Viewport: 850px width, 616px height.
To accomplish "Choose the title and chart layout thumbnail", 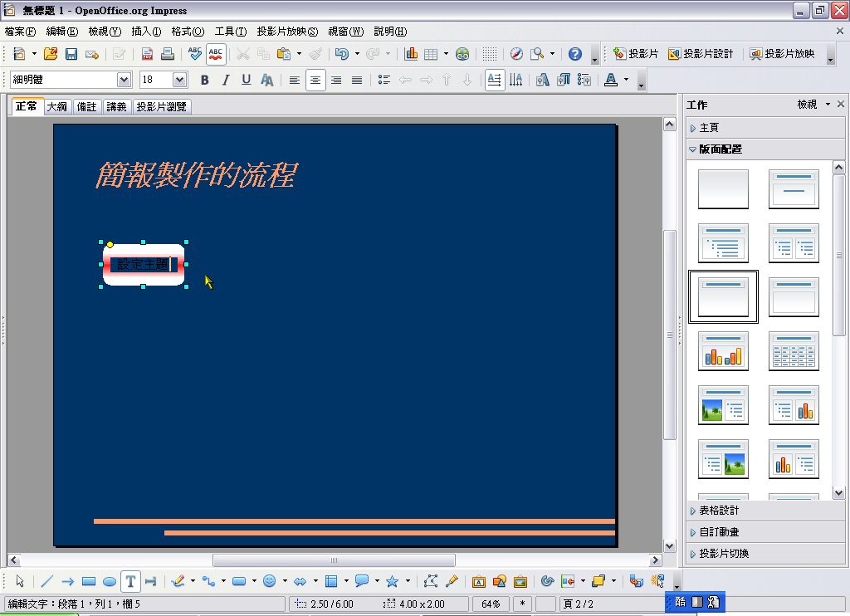I will [723, 351].
